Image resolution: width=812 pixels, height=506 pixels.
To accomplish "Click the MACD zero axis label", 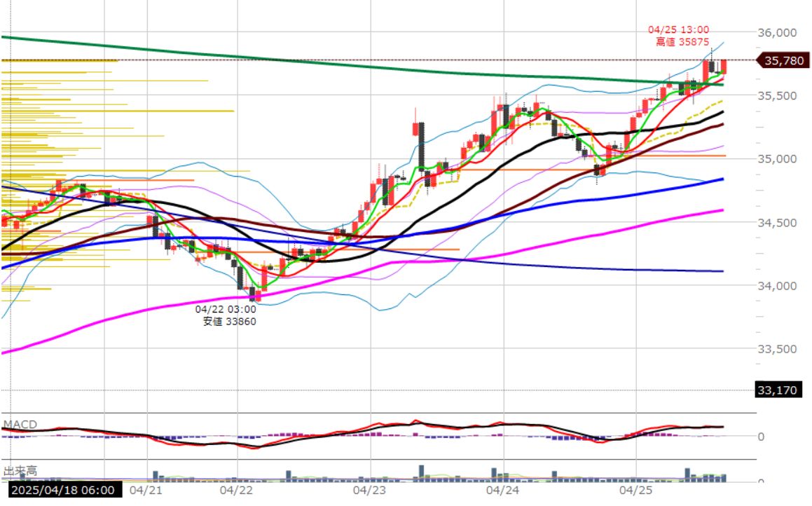I will [x=761, y=437].
